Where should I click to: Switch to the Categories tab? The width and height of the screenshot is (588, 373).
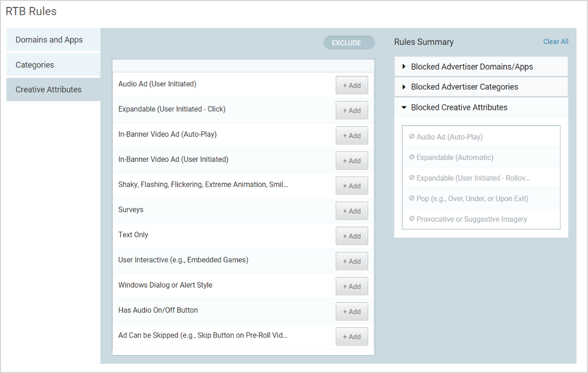click(x=53, y=65)
